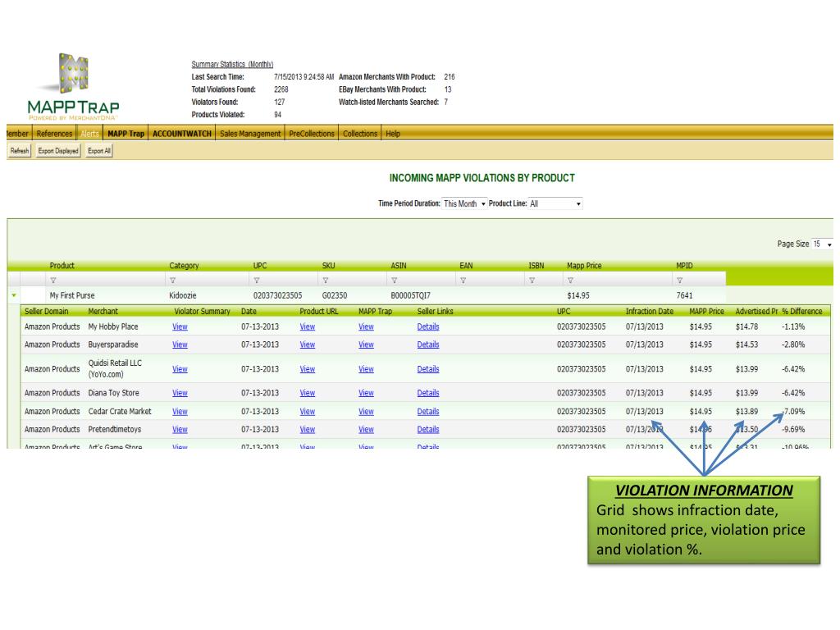Click the Export All button
The width and height of the screenshot is (840, 630).
click(x=99, y=151)
